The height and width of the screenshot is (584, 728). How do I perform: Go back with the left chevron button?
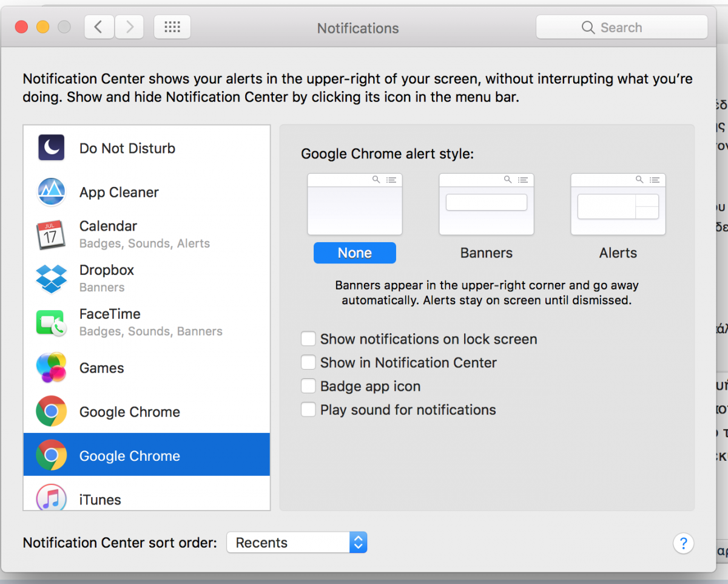pos(98,27)
